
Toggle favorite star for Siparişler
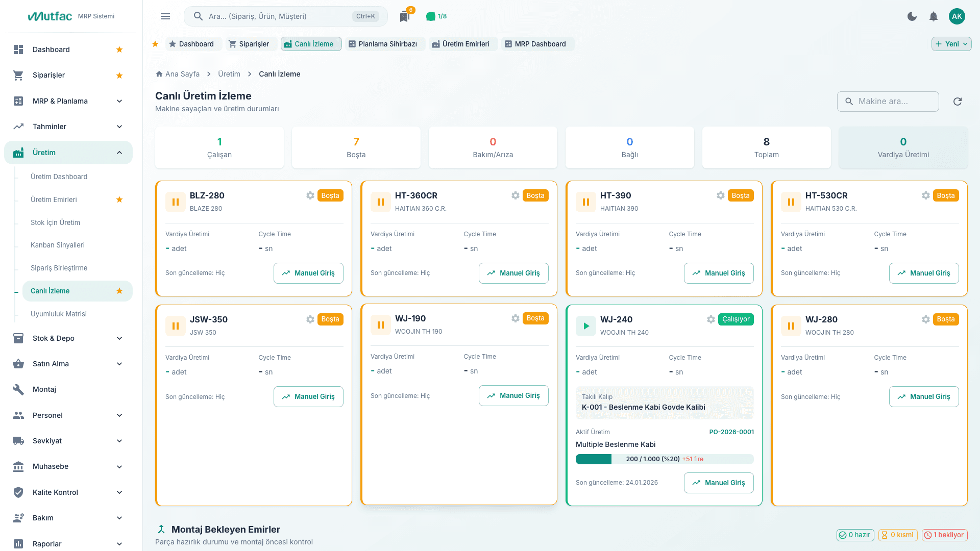click(119, 76)
